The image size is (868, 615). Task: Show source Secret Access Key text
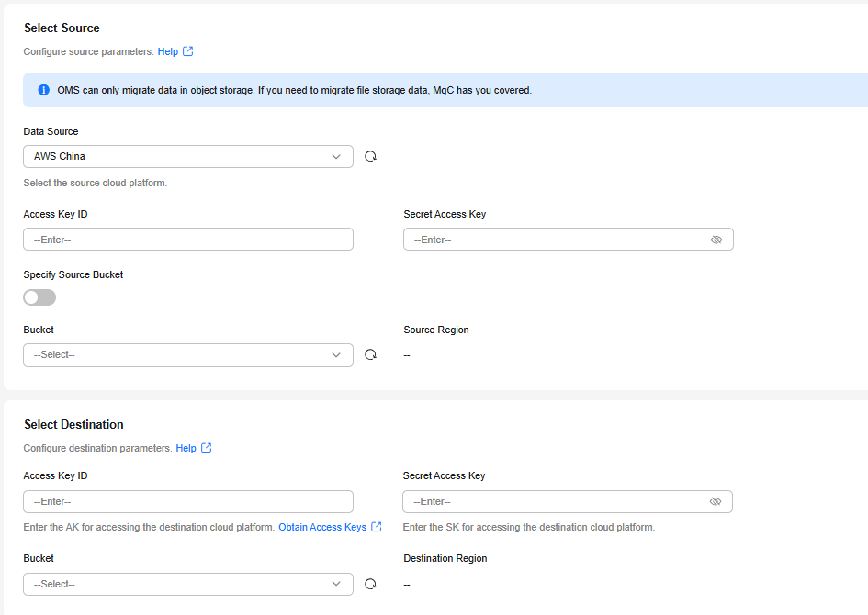click(x=716, y=240)
